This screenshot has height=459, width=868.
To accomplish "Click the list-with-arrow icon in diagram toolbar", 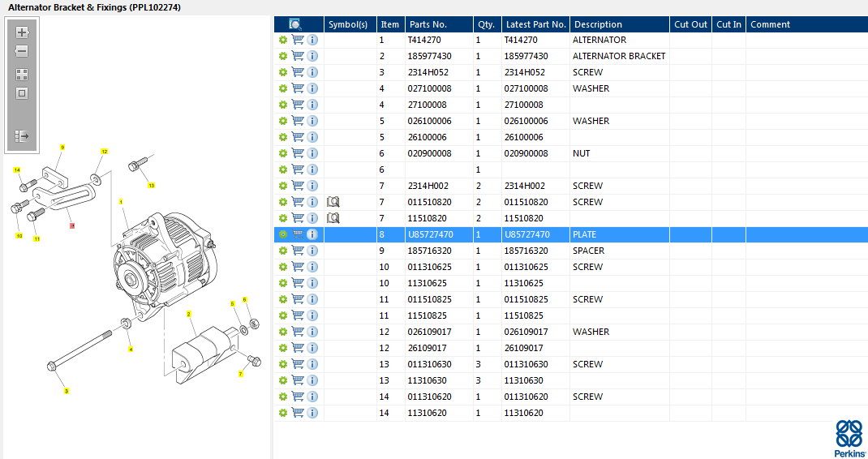I will click(22, 136).
